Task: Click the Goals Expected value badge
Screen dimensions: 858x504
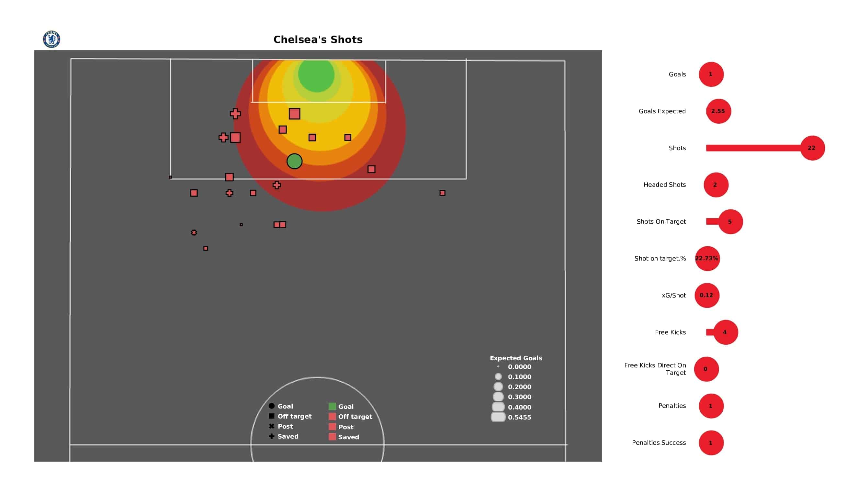Action: [717, 110]
